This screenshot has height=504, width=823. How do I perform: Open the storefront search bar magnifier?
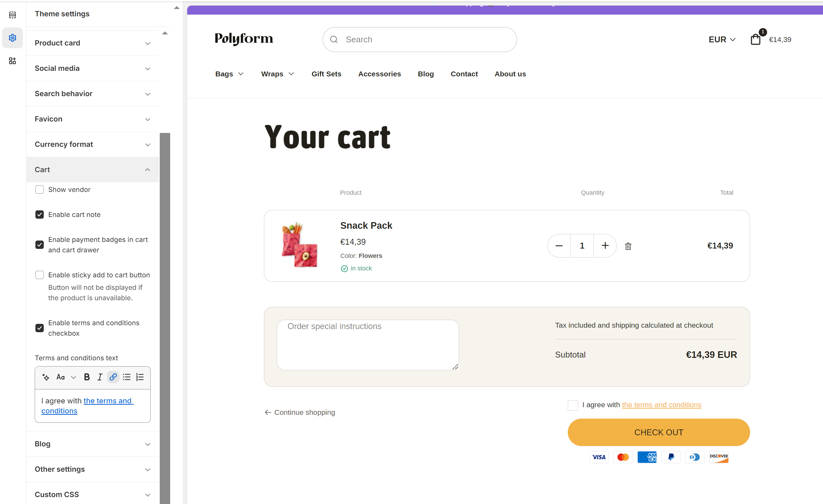[x=334, y=39]
